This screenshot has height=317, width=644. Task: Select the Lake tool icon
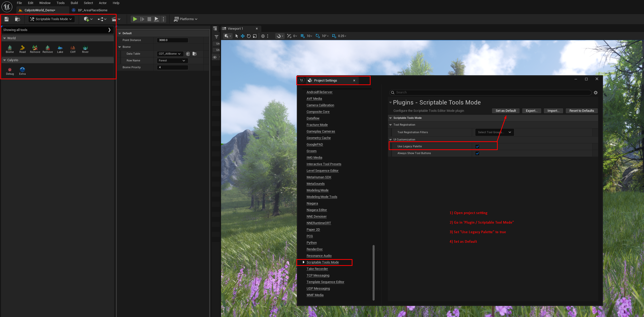coord(60,48)
